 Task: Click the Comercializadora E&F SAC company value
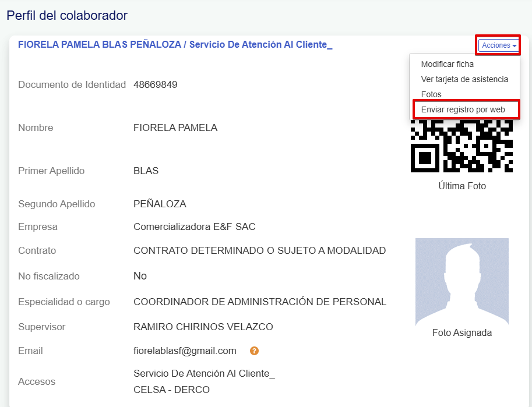(195, 226)
